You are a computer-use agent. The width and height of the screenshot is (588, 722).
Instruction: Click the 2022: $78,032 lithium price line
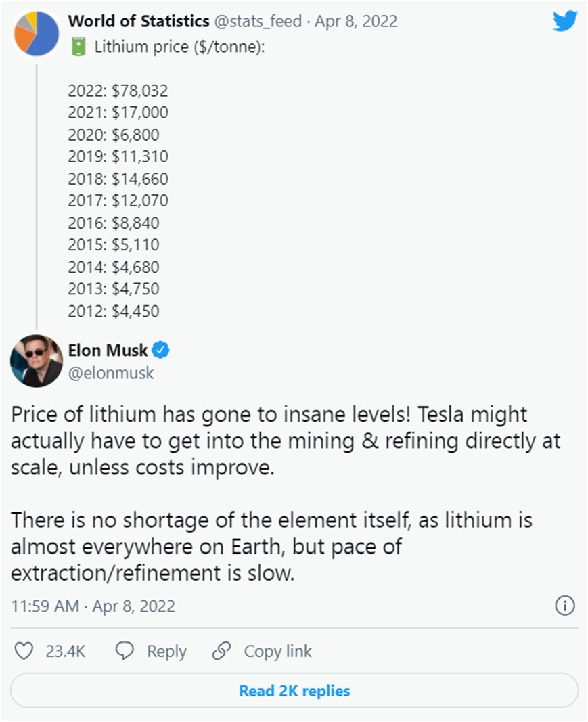click(x=118, y=91)
